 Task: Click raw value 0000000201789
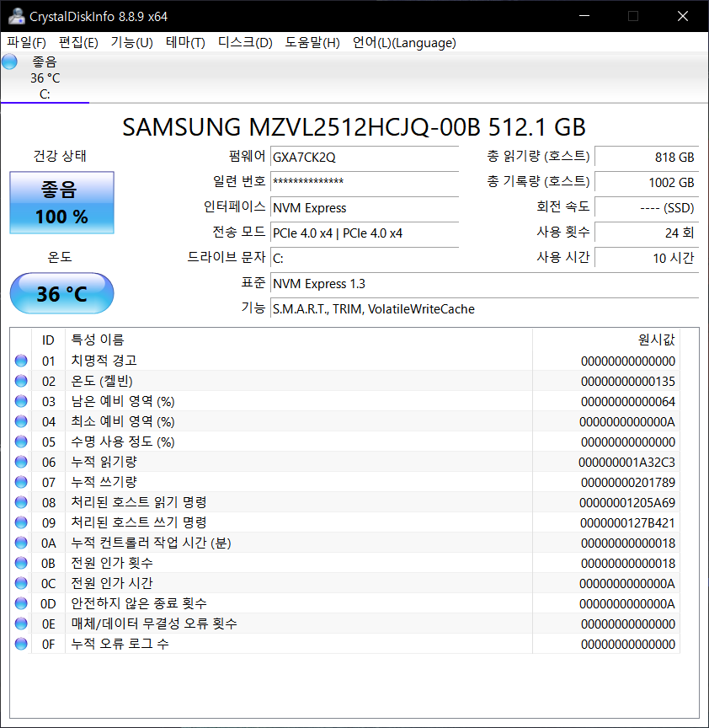628,483
